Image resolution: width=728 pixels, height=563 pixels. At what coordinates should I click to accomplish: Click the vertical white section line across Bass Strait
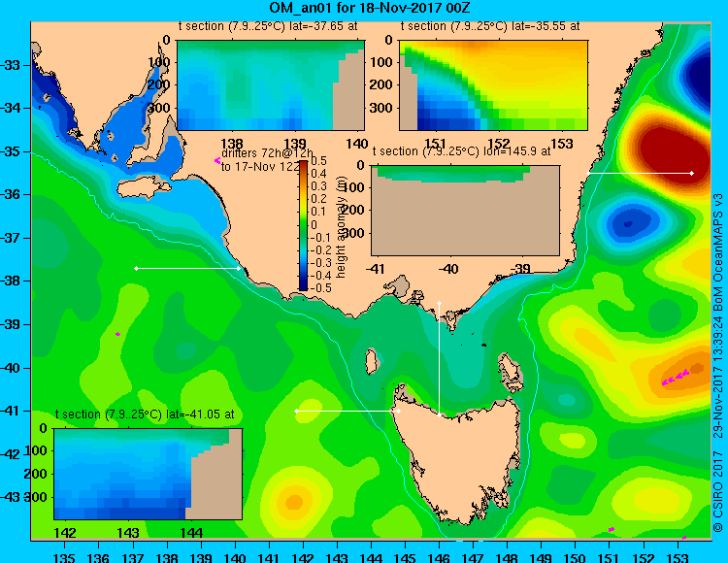(439, 359)
